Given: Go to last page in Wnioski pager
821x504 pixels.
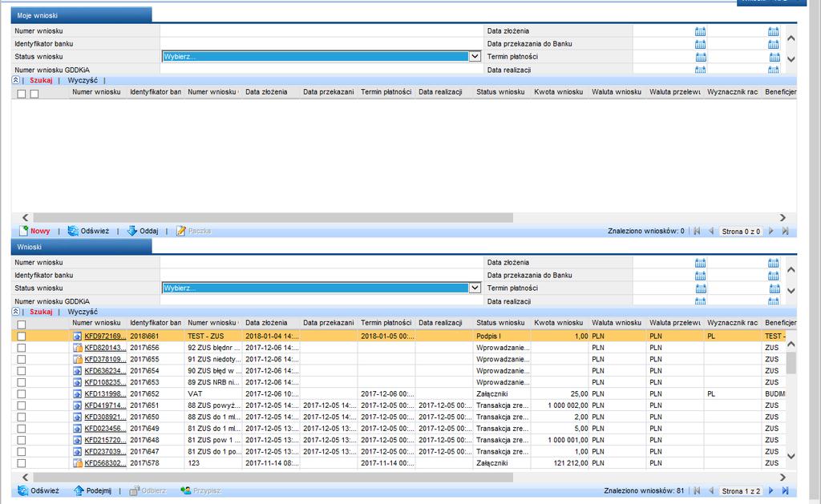Looking at the screenshot, I should (785, 491).
